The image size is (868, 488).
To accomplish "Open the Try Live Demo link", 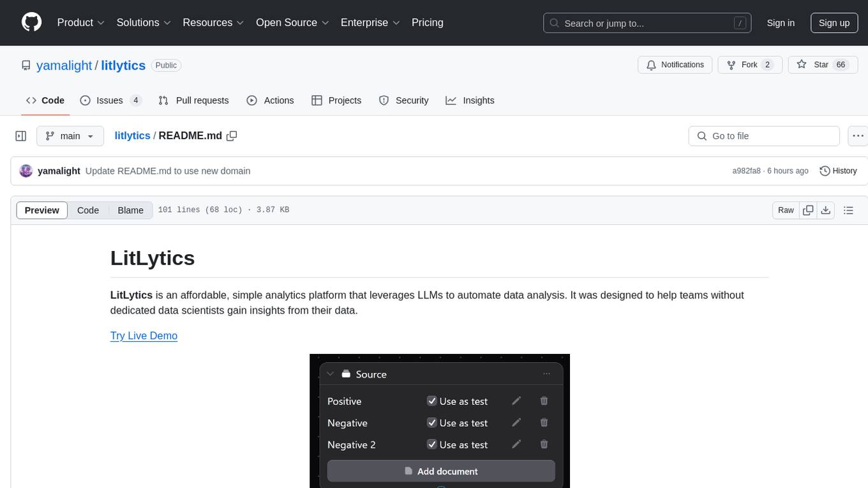I will point(144,335).
